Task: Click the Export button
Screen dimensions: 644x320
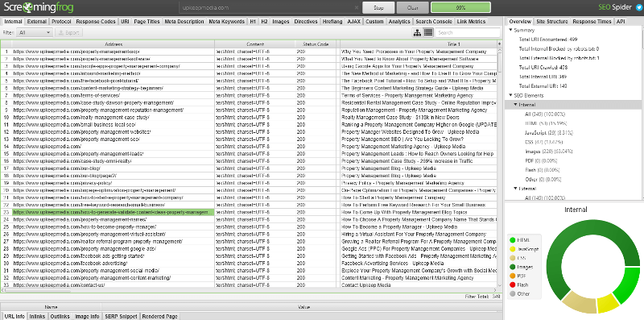Action: coord(68,32)
